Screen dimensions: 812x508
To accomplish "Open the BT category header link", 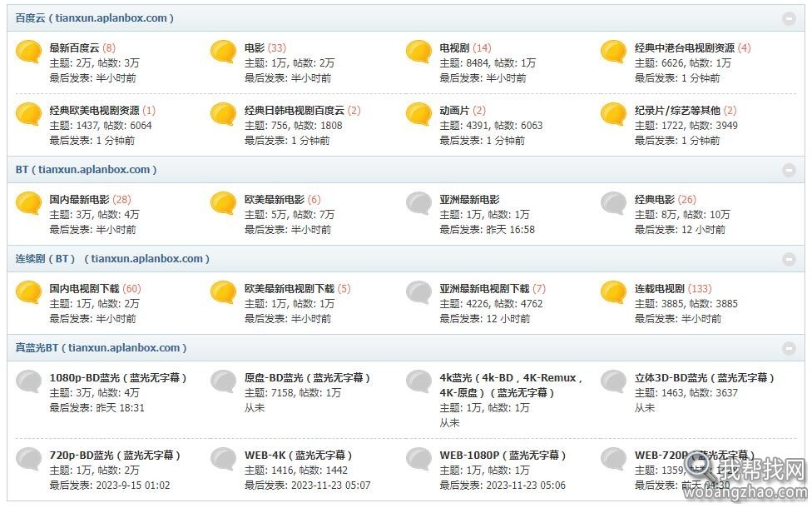I will pos(86,170).
